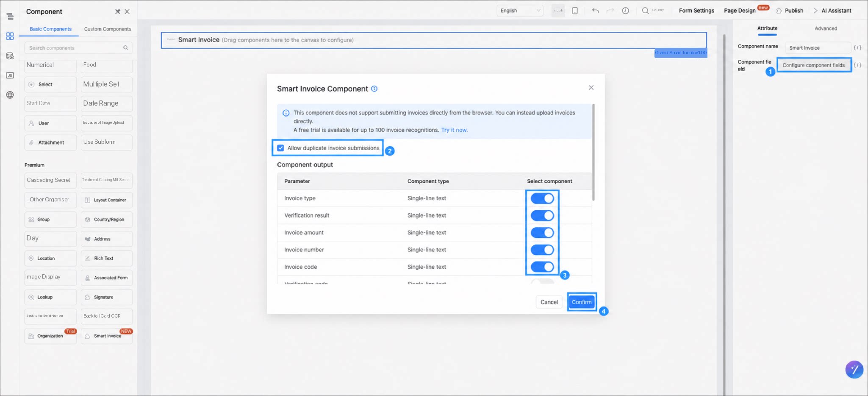
Task: Click the AI wand floating button
Action: [x=854, y=369]
